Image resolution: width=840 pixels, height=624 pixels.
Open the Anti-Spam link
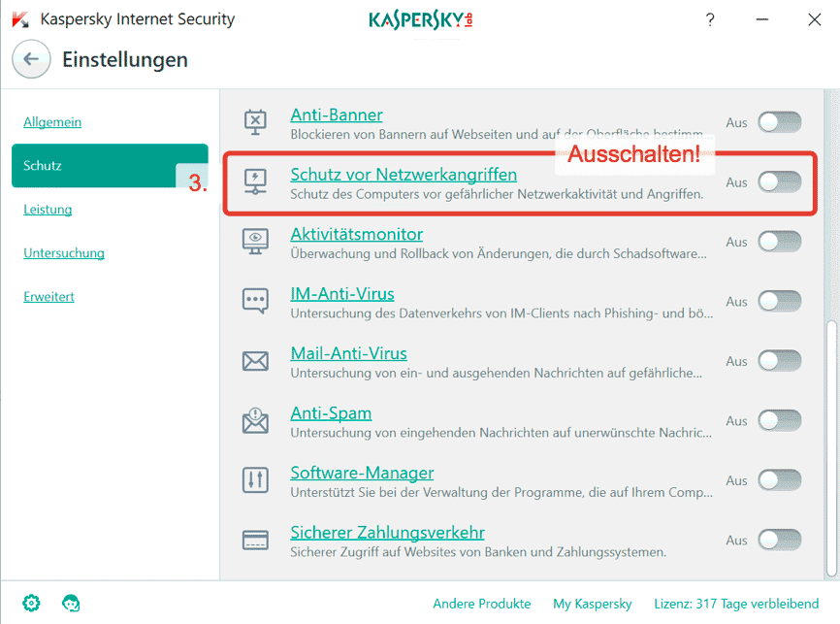click(x=331, y=412)
